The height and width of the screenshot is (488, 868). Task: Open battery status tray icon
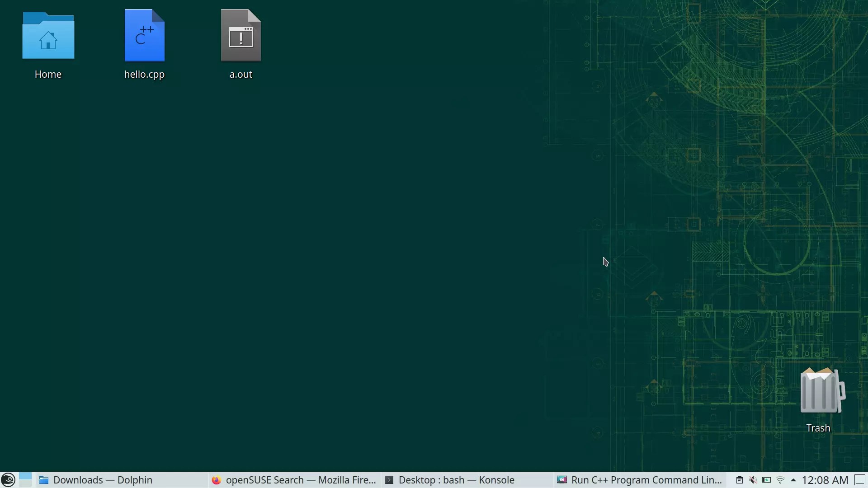(766, 480)
